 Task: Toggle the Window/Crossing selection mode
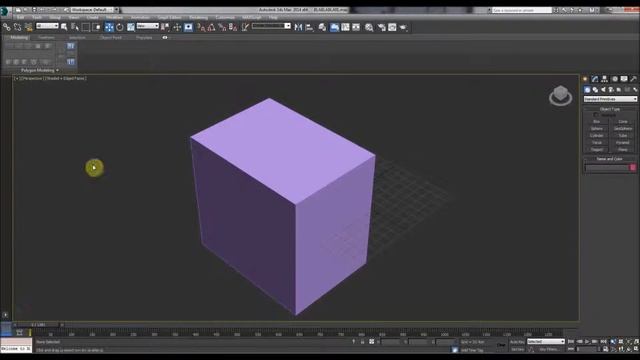pyautogui.click(x=97, y=27)
